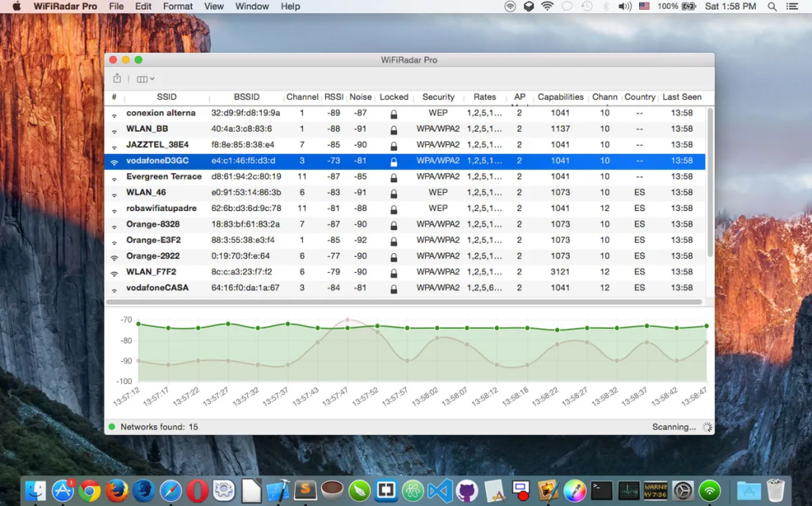Open the Opera browser from the dock
The width and height of the screenshot is (812, 506).
[x=197, y=491]
